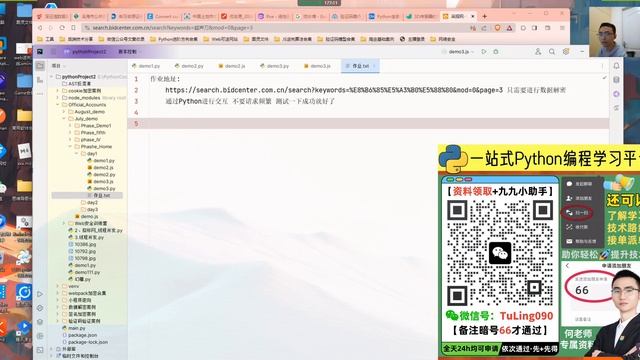Open the browser hamburger menu icon
The height and width of the screenshot is (360, 640).
(x=562, y=28)
